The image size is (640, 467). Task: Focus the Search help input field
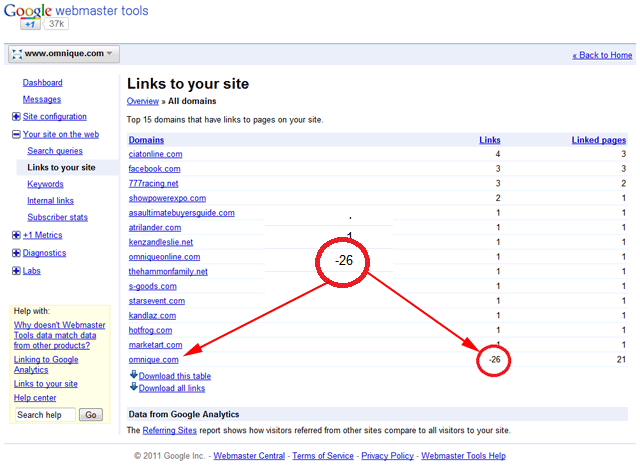click(45, 415)
